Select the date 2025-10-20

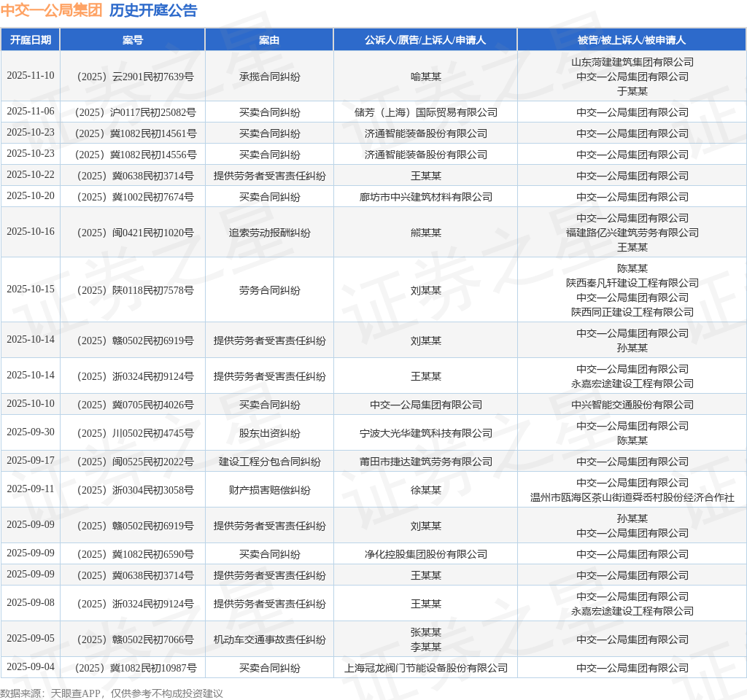[31, 195]
